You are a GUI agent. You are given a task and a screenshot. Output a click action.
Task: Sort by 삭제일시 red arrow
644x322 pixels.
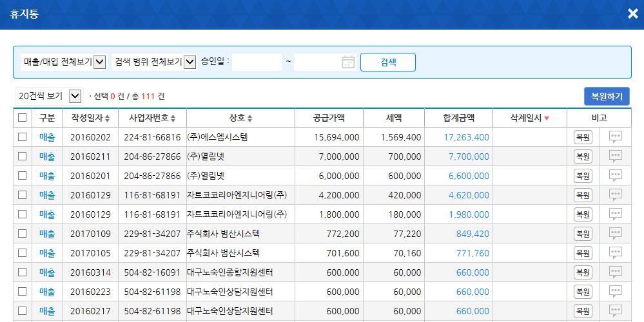547,118
